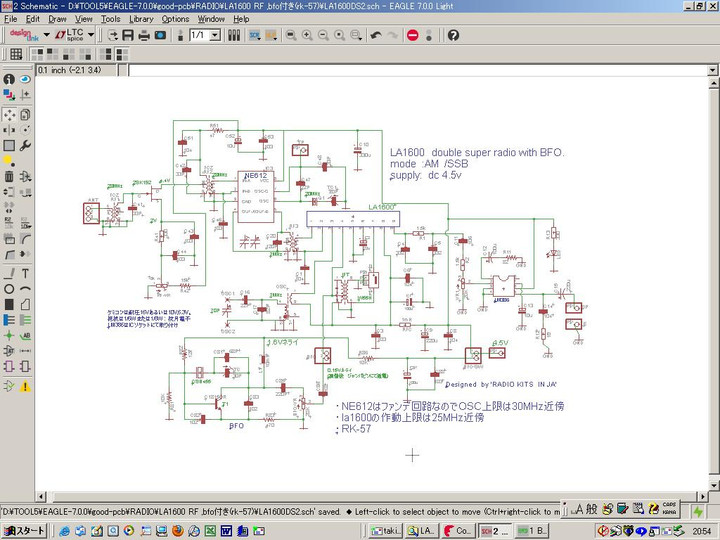Screen dimensions: 720x540
Task: Click the Save disk icon in toolbar
Action: coord(128,35)
